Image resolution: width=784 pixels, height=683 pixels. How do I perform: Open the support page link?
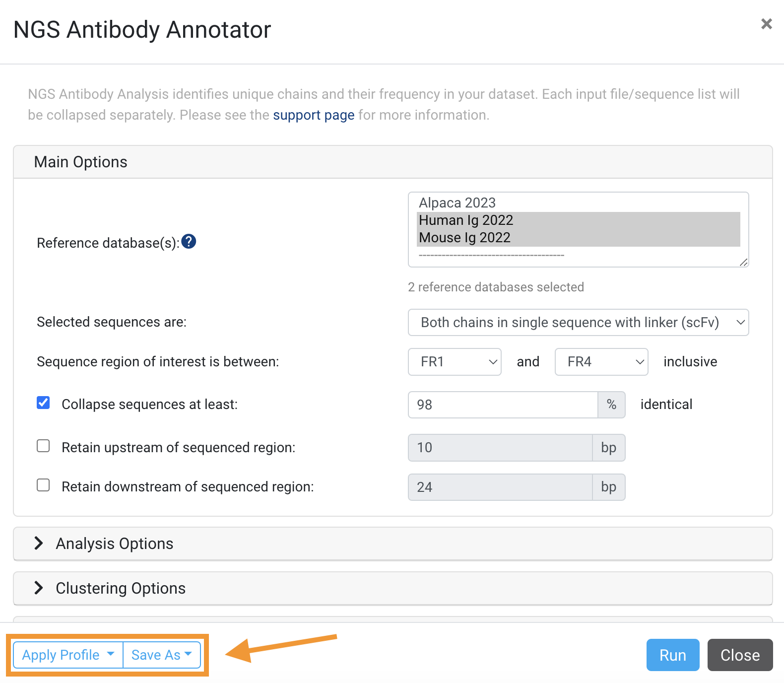tap(314, 115)
